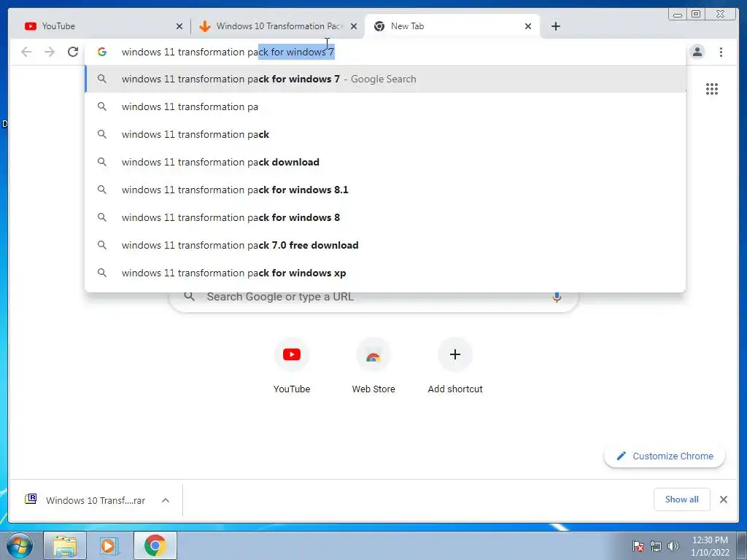Click Show all downloads
This screenshot has height=560, width=747.
pos(682,499)
